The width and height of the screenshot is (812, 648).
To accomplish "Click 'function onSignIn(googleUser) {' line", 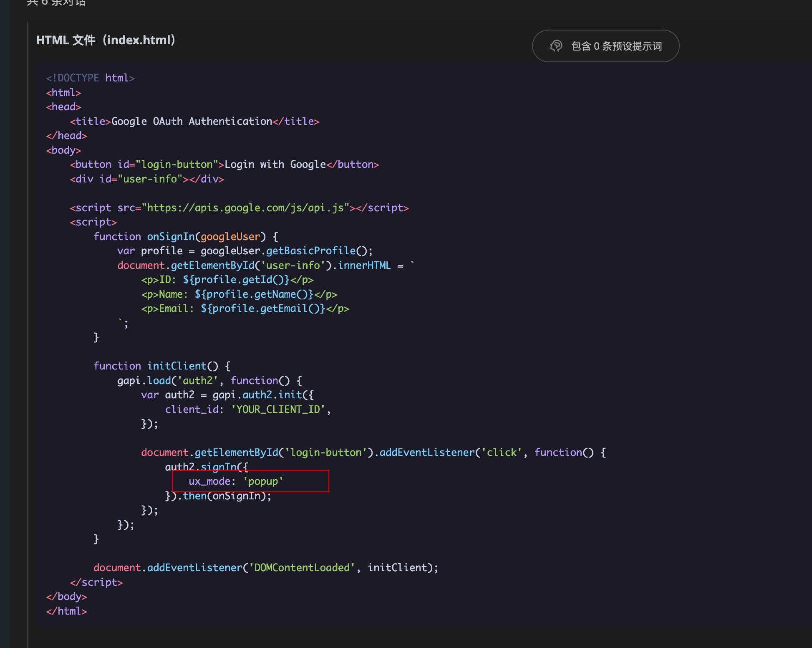I will pos(186,237).
